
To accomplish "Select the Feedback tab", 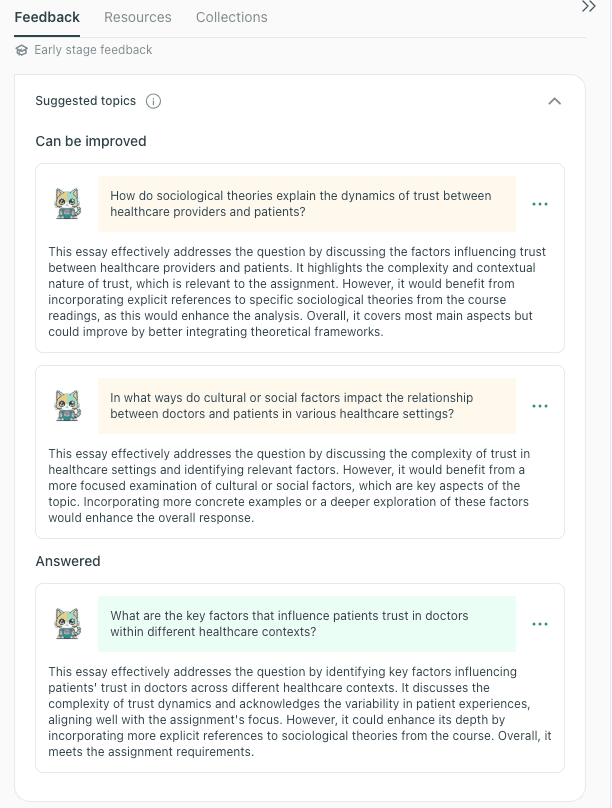I will point(47,17).
